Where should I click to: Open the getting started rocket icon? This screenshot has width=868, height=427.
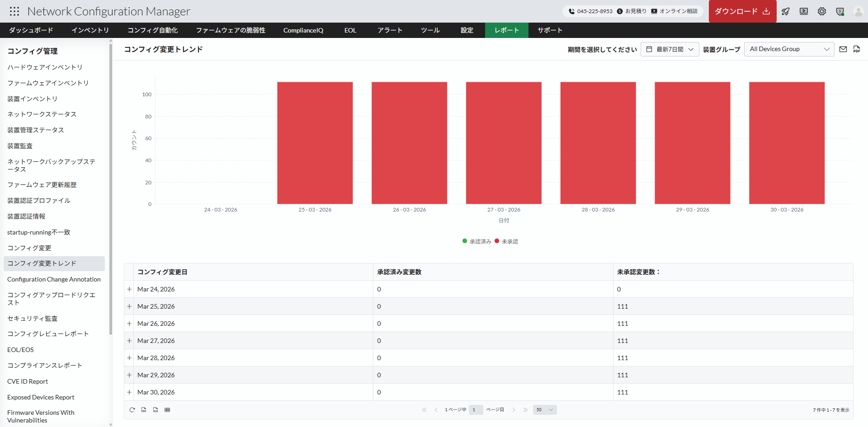(x=785, y=11)
